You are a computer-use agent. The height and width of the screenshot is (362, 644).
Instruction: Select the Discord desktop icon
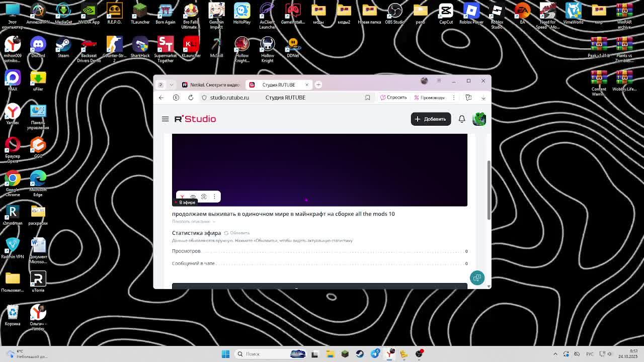point(38,48)
